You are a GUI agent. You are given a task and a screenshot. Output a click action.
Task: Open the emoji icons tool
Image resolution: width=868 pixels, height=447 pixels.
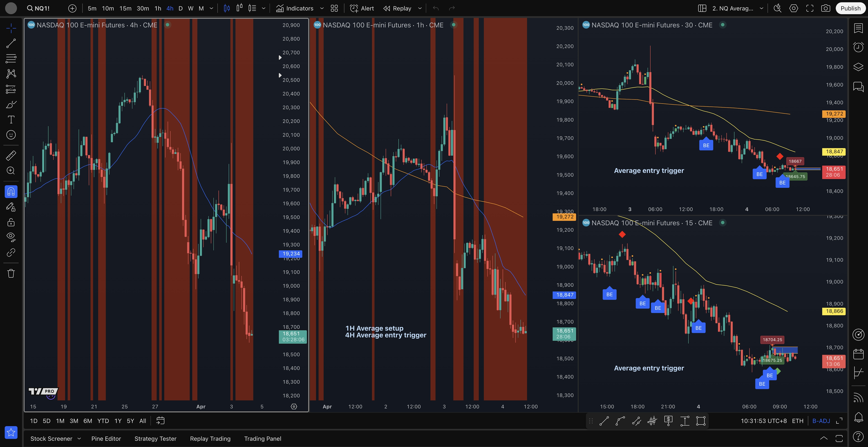11,135
